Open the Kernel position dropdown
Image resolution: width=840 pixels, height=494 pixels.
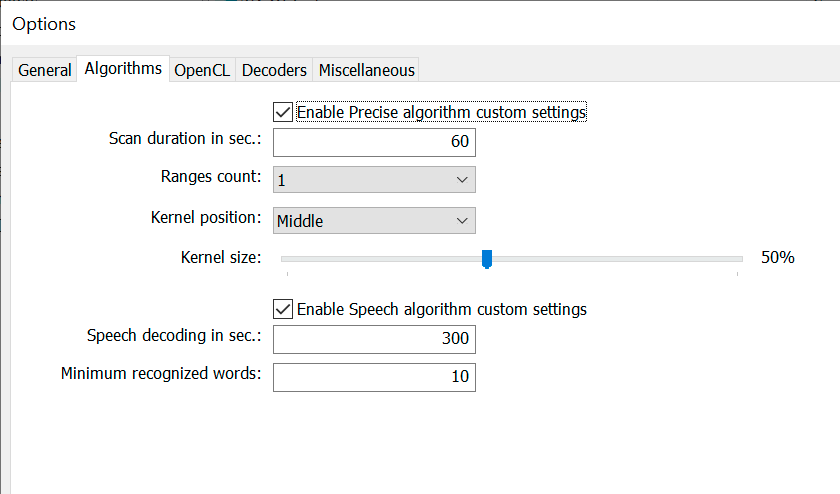point(374,221)
